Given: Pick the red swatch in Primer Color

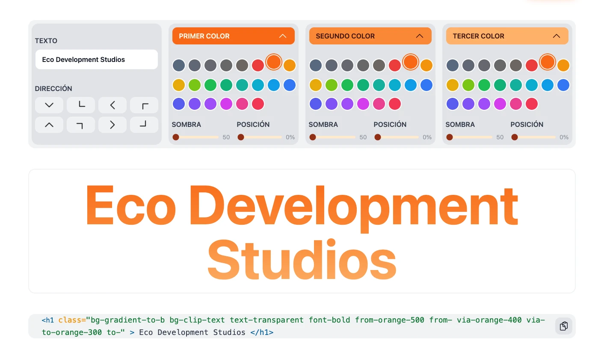Looking at the screenshot, I should 258,65.
